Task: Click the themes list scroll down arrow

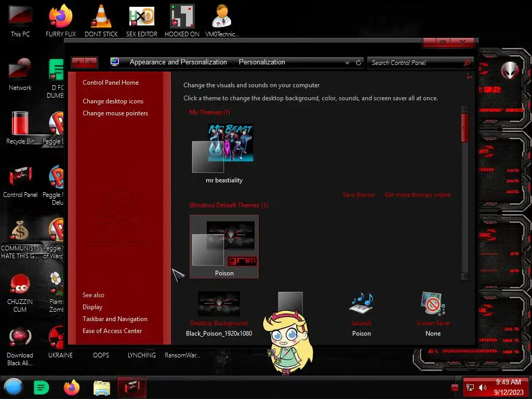Action: click(464, 276)
